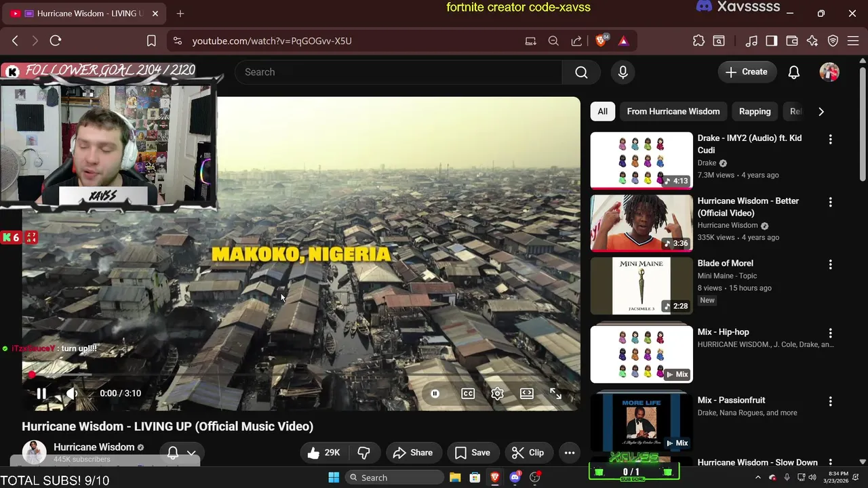
Task: Expand subscription options chevron beside the bell
Action: coord(191,453)
